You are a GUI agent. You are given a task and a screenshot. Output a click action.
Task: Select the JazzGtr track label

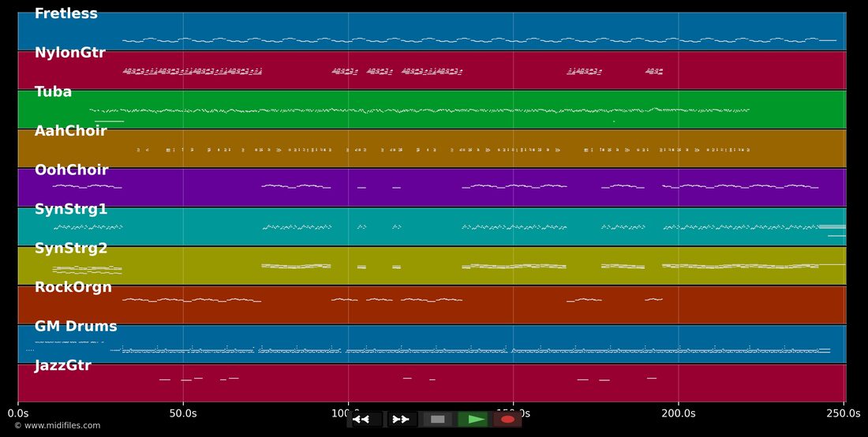[62, 366]
